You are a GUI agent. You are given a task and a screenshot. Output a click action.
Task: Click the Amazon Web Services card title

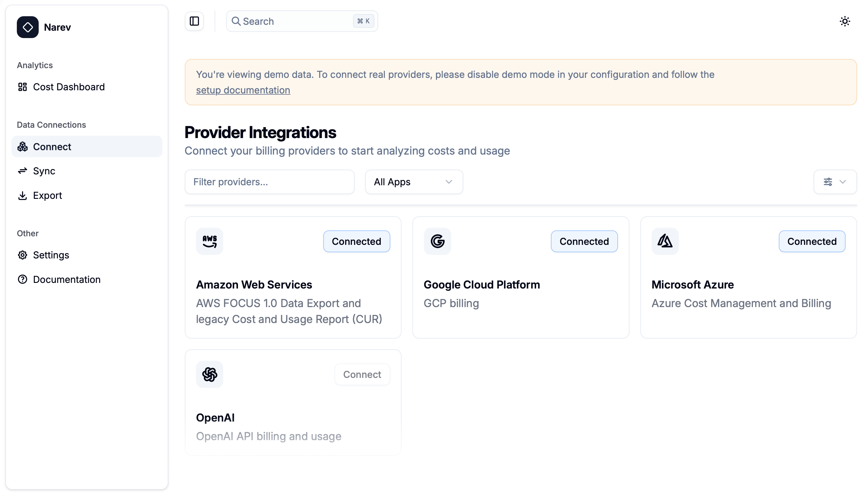tap(254, 285)
